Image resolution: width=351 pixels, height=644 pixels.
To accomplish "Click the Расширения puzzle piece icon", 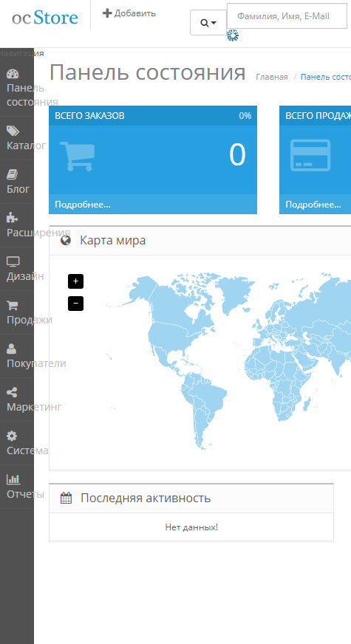I will pyautogui.click(x=13, y=218).
